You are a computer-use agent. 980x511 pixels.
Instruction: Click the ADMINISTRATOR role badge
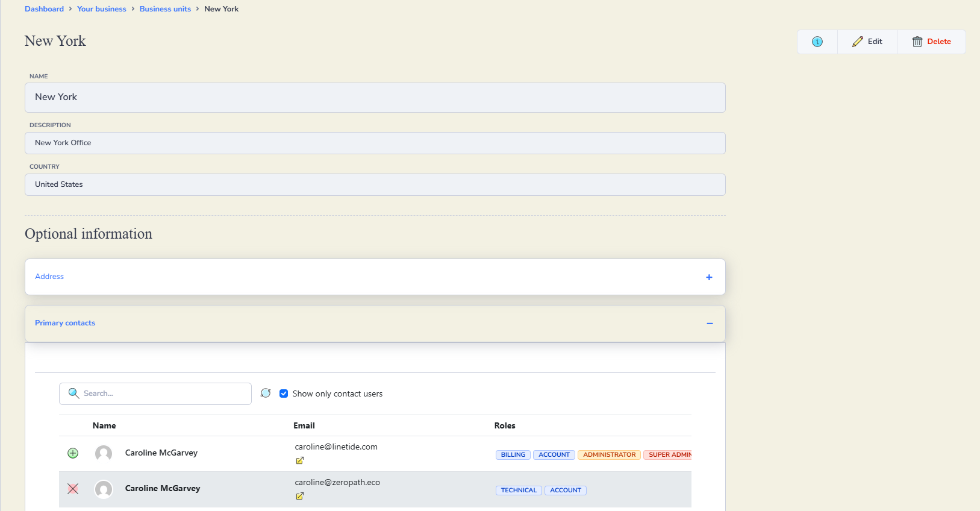coord(609,455)
